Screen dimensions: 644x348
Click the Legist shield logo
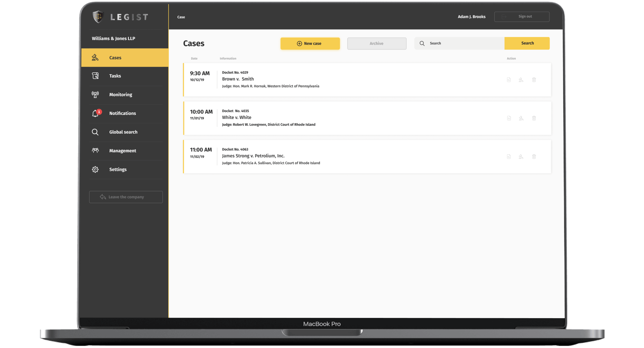point(98,17)
